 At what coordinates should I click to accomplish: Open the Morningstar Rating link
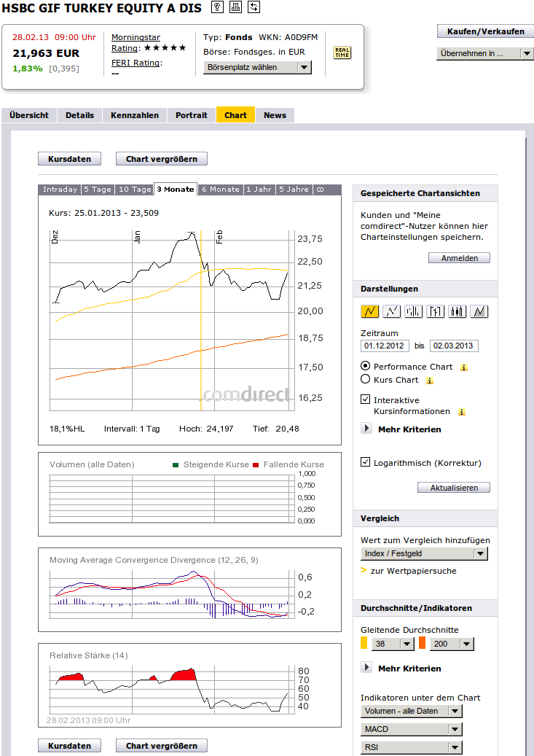pyautogui.click(x=136, y=42)
